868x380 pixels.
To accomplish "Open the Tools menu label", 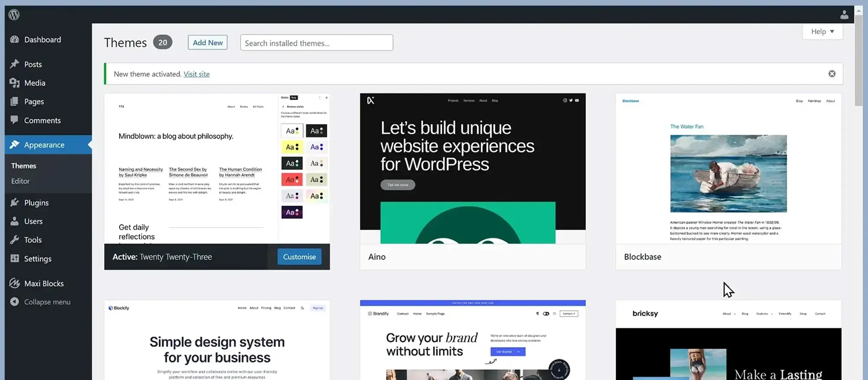I will coord(33,240).
